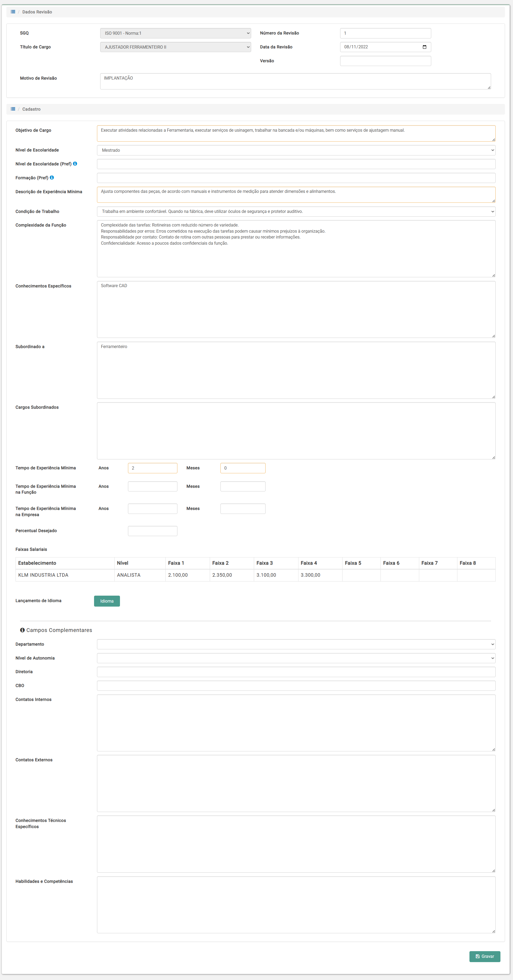Image resolution: width=513 pixels, height=980 pixels.
Task: Open the Departamento dropdown
Action: tap(296, 644)
